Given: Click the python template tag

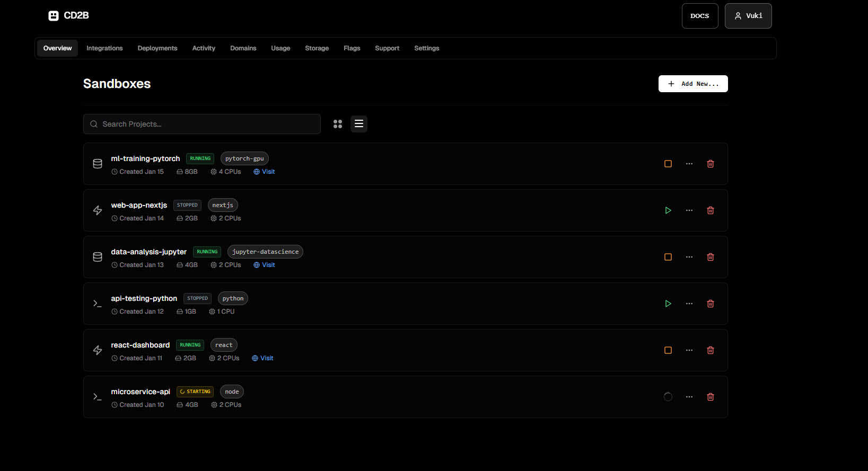Looking at the screenshot, I should point(233,298).
